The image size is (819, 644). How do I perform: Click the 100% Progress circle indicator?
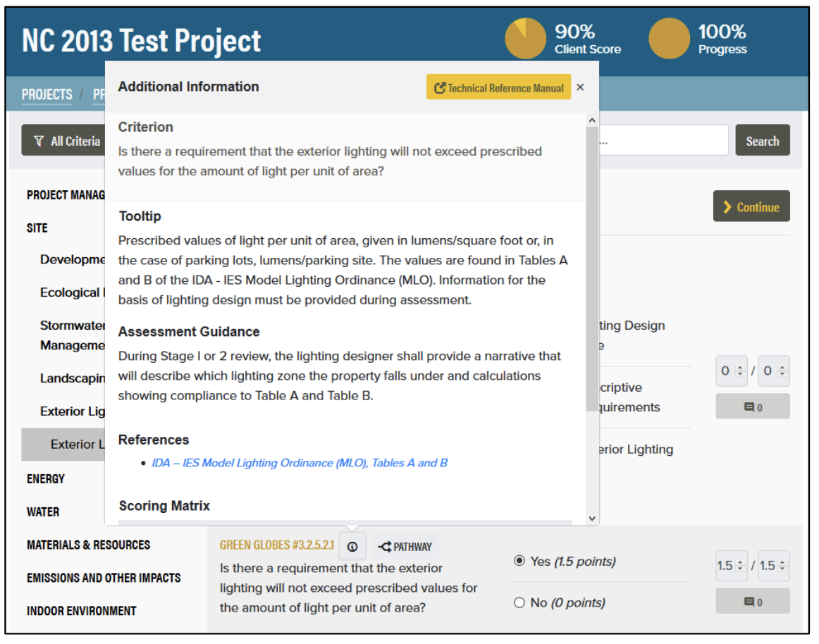pos(668,39)
